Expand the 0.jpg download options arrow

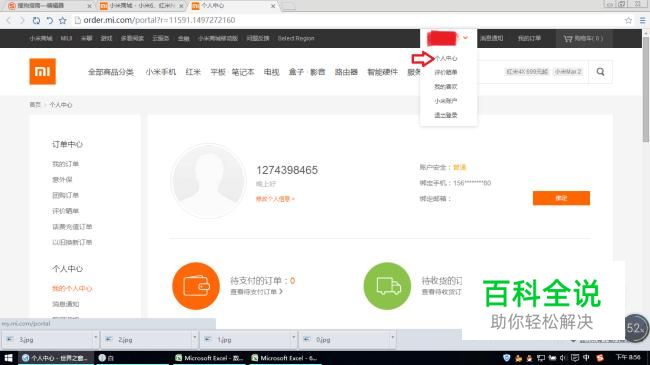tap(393, 337)
